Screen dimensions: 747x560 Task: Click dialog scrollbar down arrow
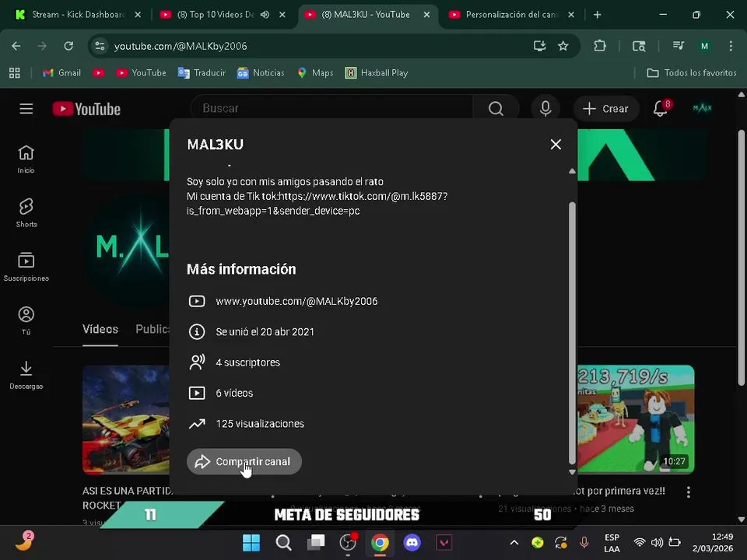tap(572, 472)
